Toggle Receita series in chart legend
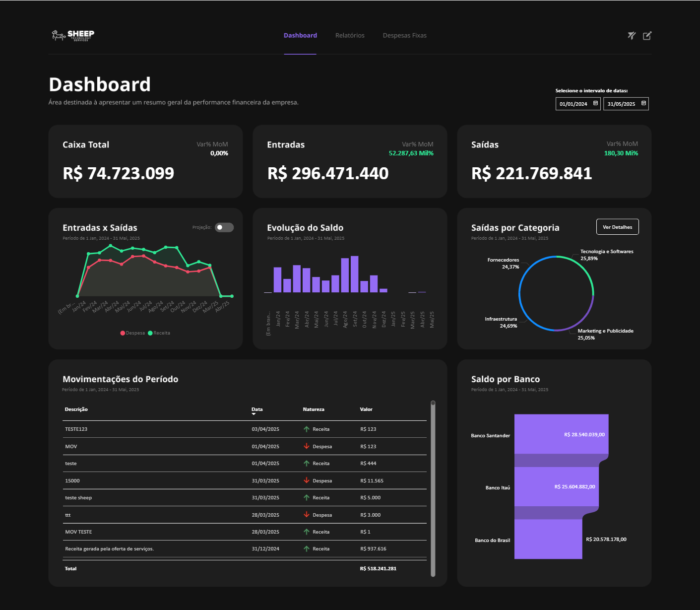This screenshot has height=610, width=700. pyautogui.click(x=159, y=333)
